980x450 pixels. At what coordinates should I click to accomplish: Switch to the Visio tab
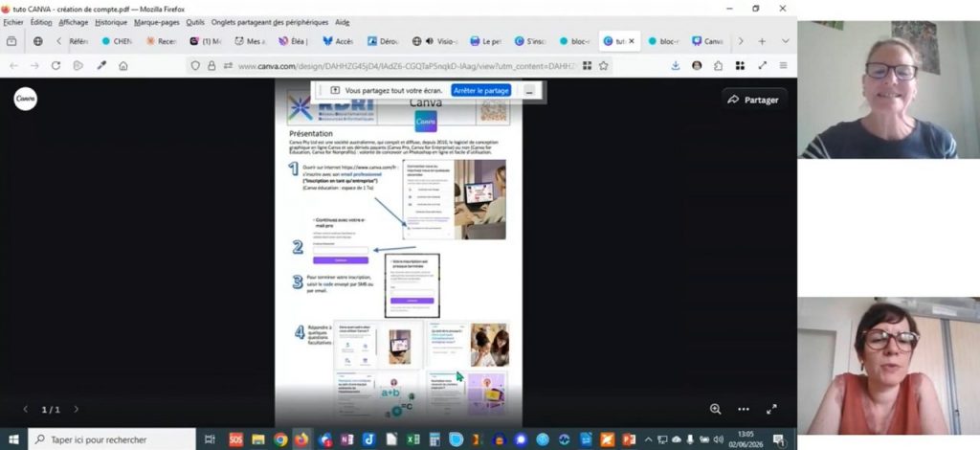click(435, 41)
